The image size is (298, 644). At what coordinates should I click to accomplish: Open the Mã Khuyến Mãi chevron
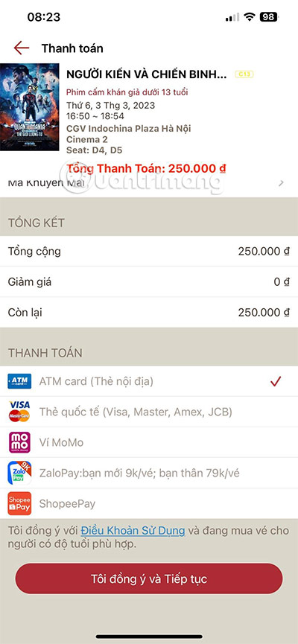pos(281,183)
